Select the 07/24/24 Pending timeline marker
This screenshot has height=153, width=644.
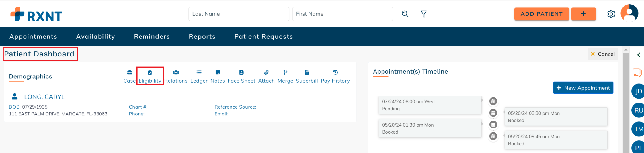click(x=493, y=101)
